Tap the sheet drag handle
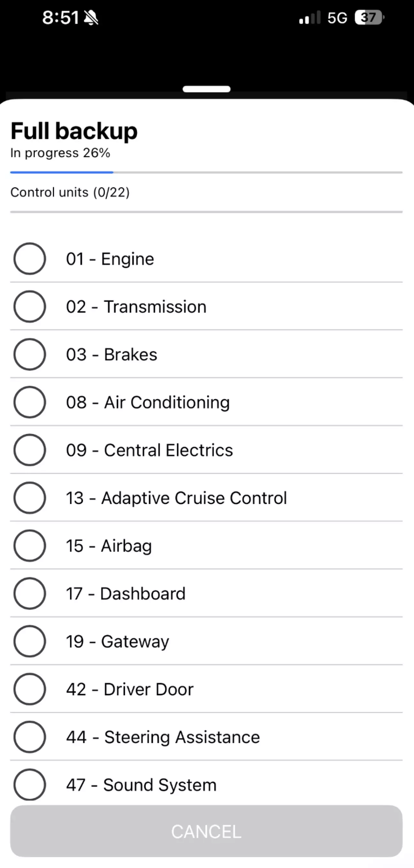414x868 pixels. coord(206,89)
